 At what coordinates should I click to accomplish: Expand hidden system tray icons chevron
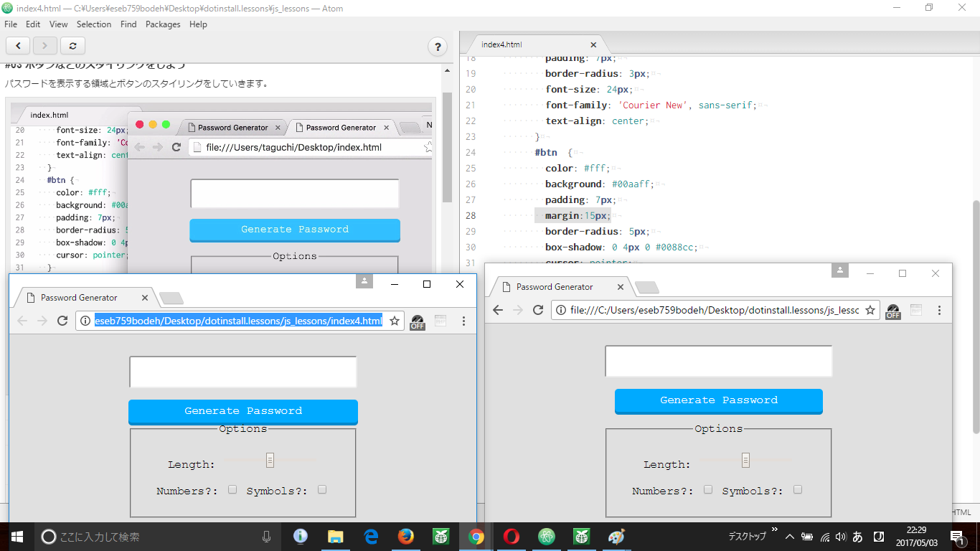click(x=789, y=537)
